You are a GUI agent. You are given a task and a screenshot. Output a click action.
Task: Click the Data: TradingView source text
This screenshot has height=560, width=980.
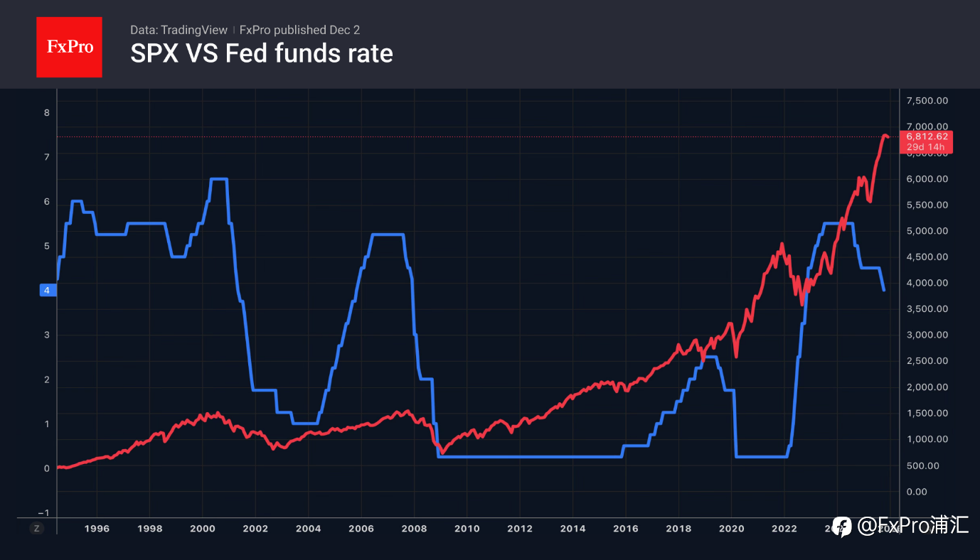pos(179,30)
